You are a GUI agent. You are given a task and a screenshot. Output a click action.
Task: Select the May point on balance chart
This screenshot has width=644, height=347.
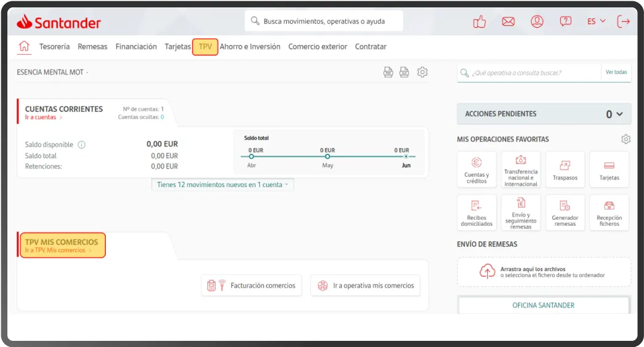coord(328,156)
